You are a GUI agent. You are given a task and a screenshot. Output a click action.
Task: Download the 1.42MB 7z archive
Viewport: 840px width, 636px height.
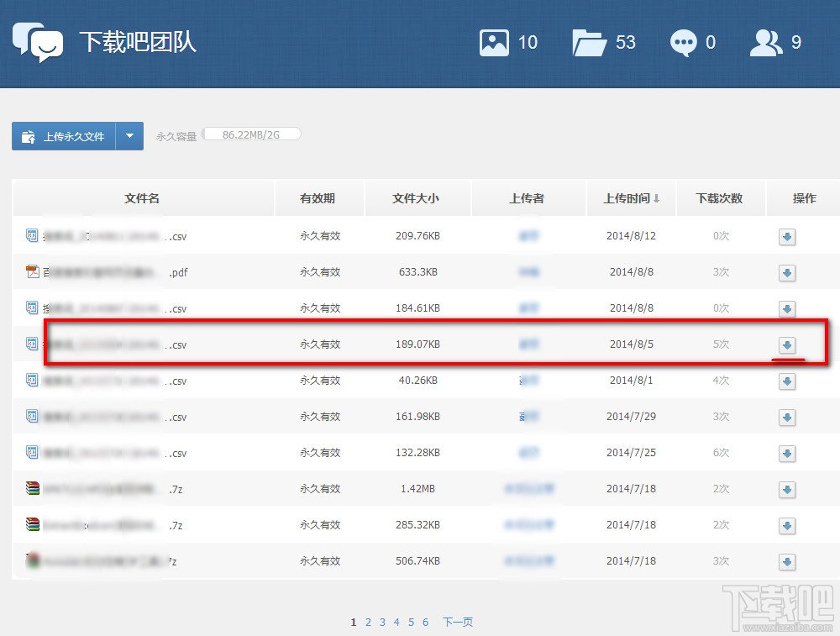pyautogui.click(x=787, y=489)
